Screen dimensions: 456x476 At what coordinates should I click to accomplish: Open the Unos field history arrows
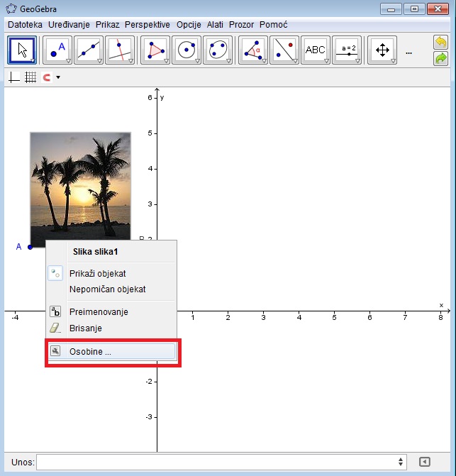pos(401,462)
